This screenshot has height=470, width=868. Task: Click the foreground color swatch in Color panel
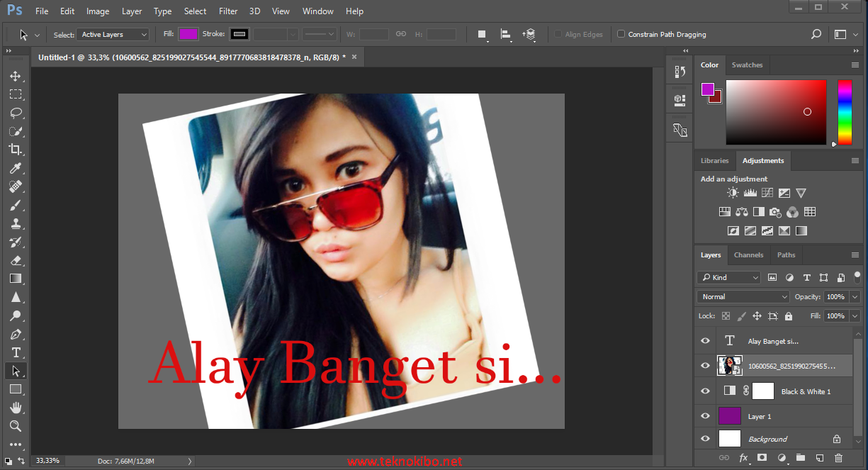pos(708,89)
